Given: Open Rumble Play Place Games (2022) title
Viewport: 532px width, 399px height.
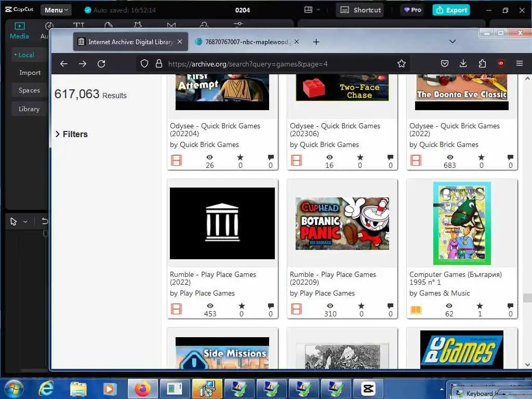Looking at the screenshot, I should (x=212, y=278).
